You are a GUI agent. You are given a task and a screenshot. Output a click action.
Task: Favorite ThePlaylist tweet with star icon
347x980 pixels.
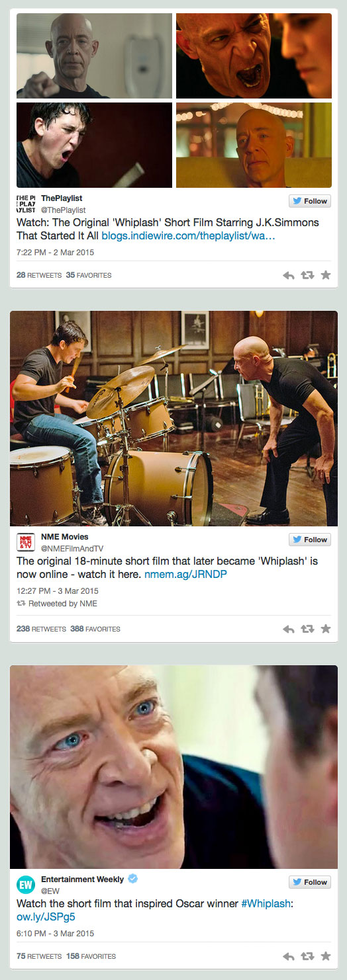point(325,275)
